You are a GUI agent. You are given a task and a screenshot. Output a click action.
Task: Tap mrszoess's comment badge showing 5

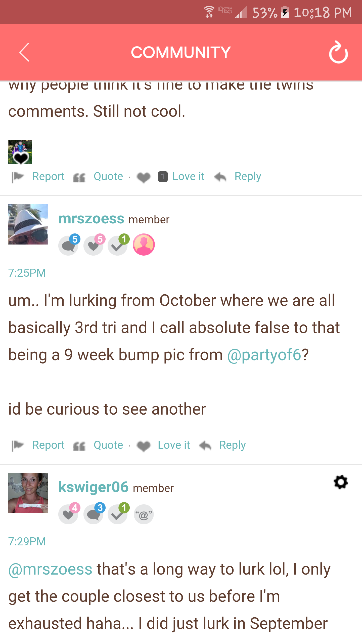[x=69, y=245]
